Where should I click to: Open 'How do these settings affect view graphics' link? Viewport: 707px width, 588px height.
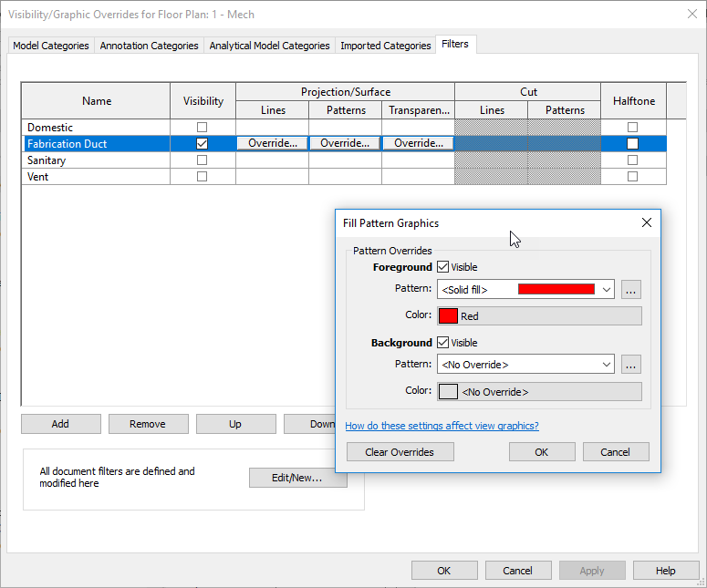(442, 426)
